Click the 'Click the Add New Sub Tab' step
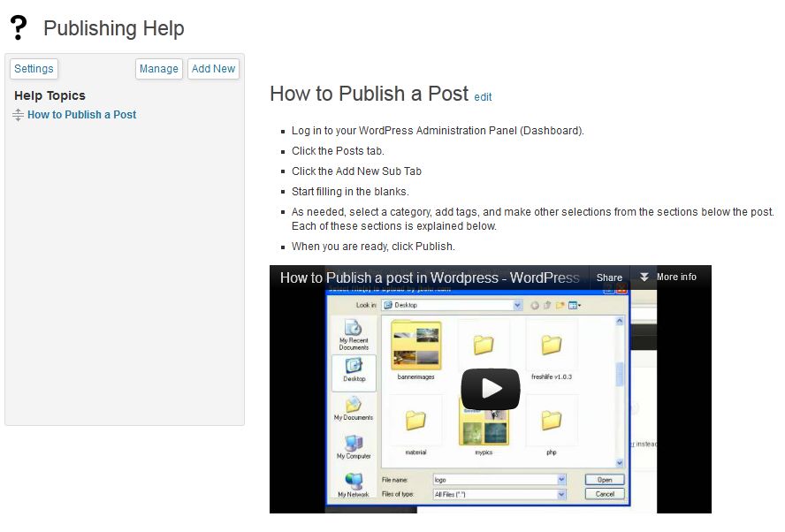This screenshot has height=532, width=785. coord(356,171)
